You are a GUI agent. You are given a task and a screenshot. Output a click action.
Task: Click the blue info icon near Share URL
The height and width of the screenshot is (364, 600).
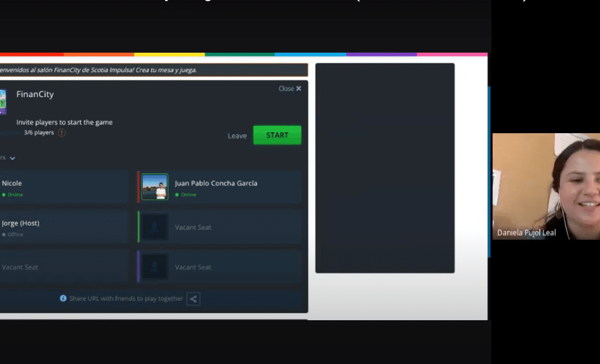pos(63,298)
